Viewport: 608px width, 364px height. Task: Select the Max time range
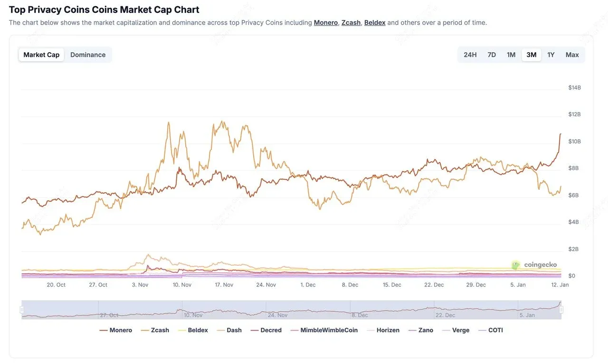point(572,55)
